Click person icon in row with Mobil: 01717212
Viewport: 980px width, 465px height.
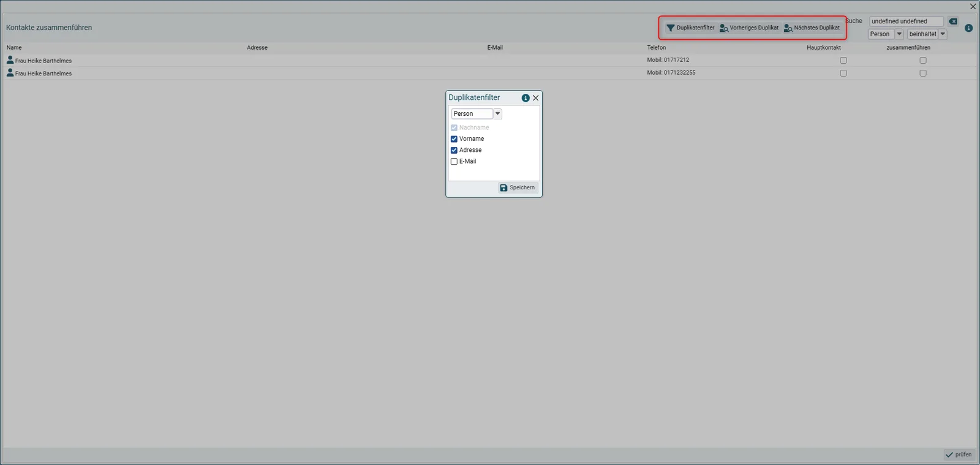click(10, 60)
